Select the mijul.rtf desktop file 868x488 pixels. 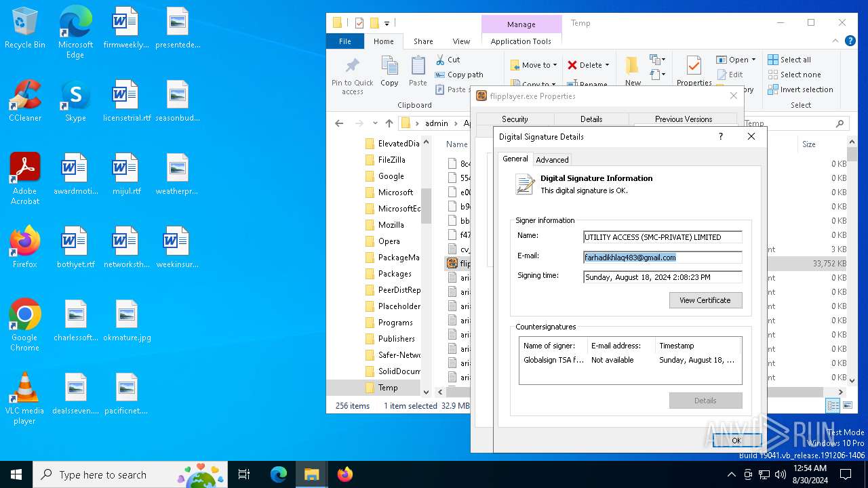[126, 175]
